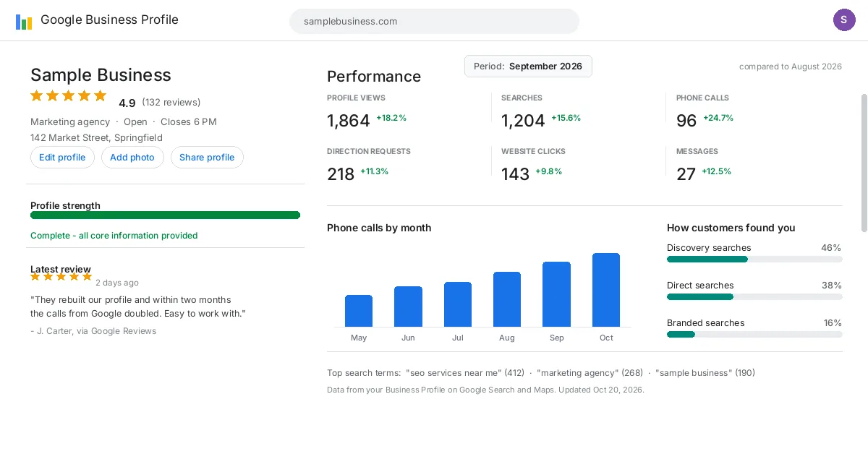Click the "Complete - all core information provided" text
Viewport: 868px width, 454px height.
(114, 236)
